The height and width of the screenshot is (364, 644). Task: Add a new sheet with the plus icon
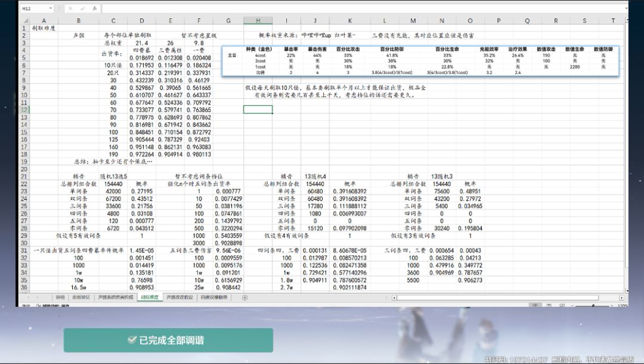[x=245, y=297]
